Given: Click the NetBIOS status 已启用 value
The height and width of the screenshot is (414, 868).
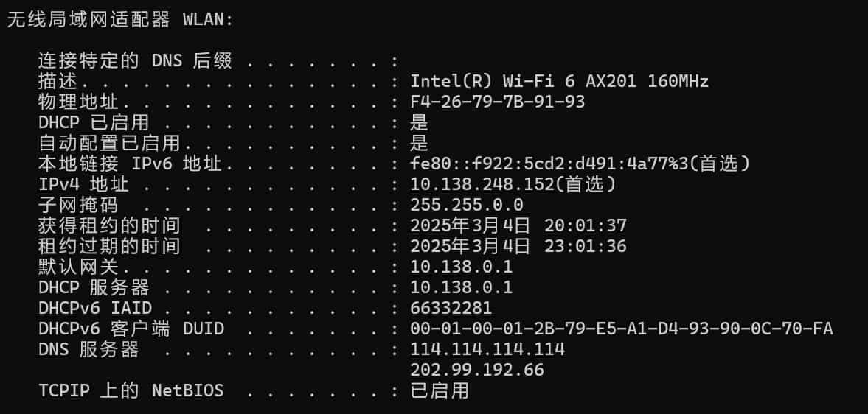Looking at the screenshot, I should click(x=440, y=390).
